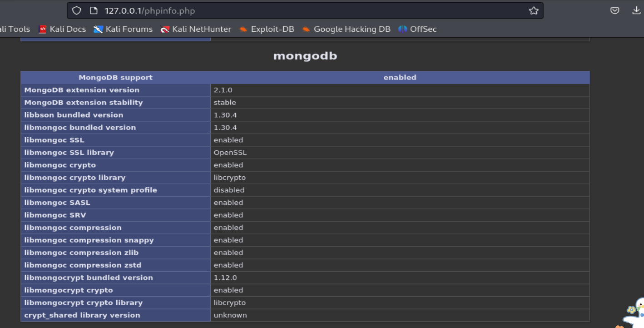Open the page info document icon

(x=94, y=10)
